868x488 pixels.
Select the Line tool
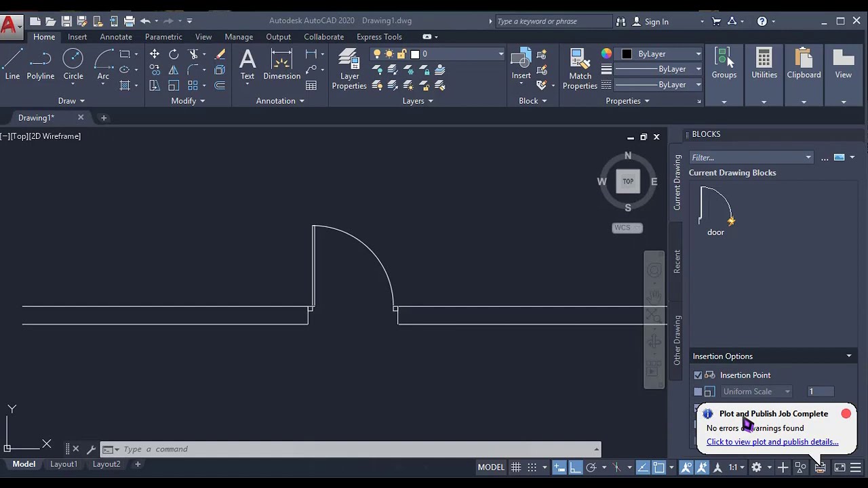click(x=12, y=65)
